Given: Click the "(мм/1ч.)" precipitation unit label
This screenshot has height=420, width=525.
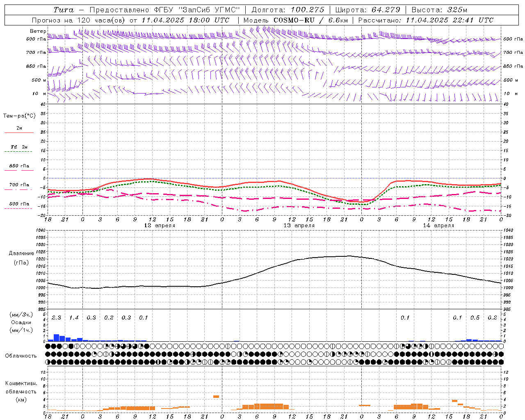Looking at the screenshot, I should 21,330.
